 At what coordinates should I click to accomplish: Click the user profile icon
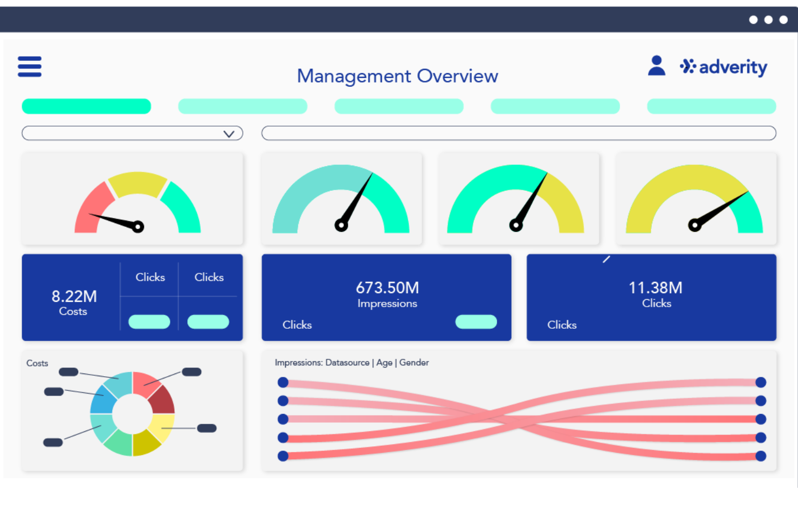[x=656, y=66]
